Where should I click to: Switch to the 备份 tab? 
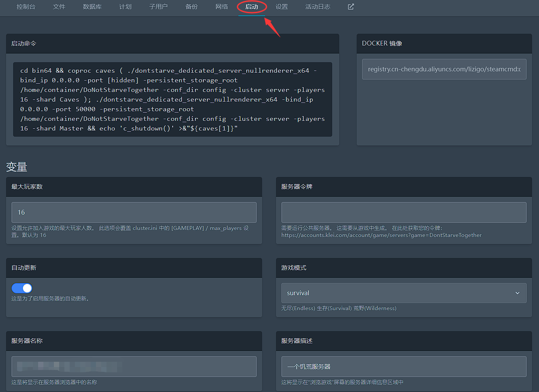[191, 7]
